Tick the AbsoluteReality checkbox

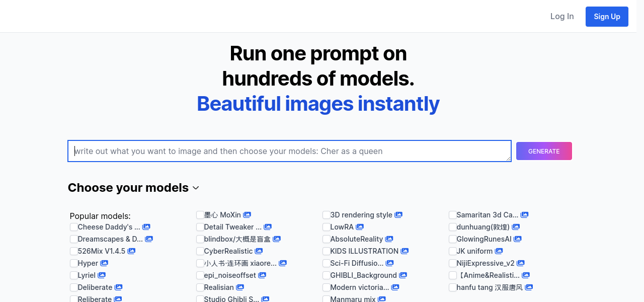(327, 239)
